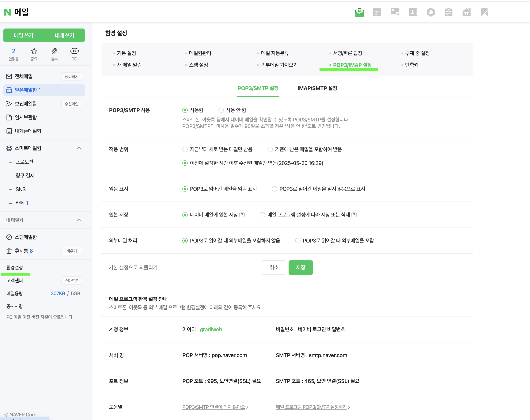Open the MYBOX cube icon
The image size is (530, 420).
click(x=431, y=12)
